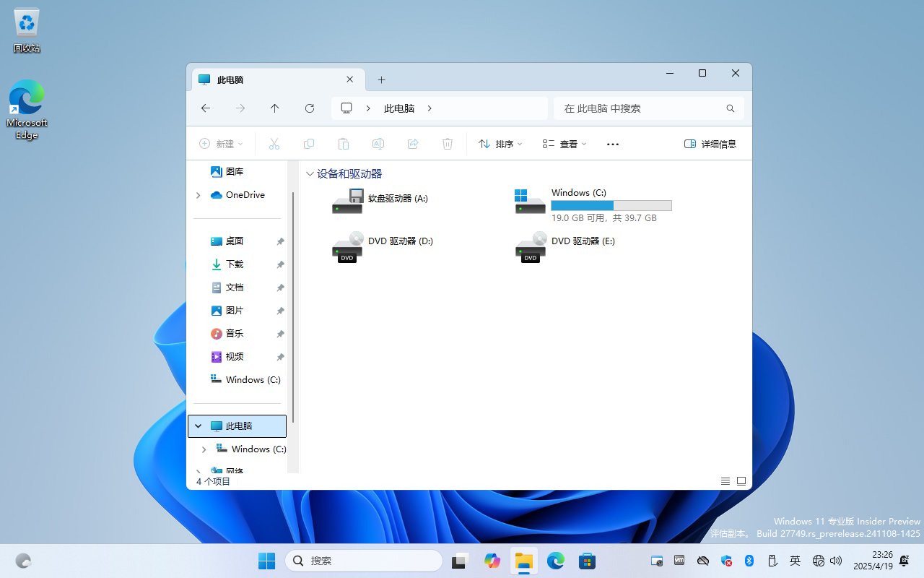Open the 新建 dropdown menu
924x578 pixels.
[222, 144]
